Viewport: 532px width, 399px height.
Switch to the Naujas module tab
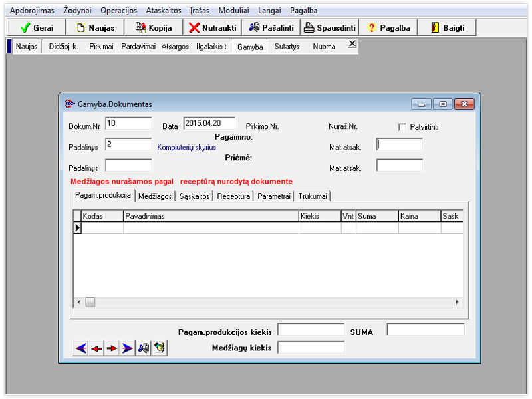27,47
